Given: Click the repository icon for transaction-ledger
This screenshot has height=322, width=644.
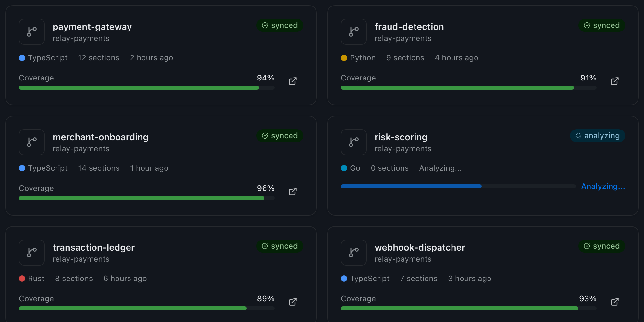Looking at the screenshot, I should (31, 252).
